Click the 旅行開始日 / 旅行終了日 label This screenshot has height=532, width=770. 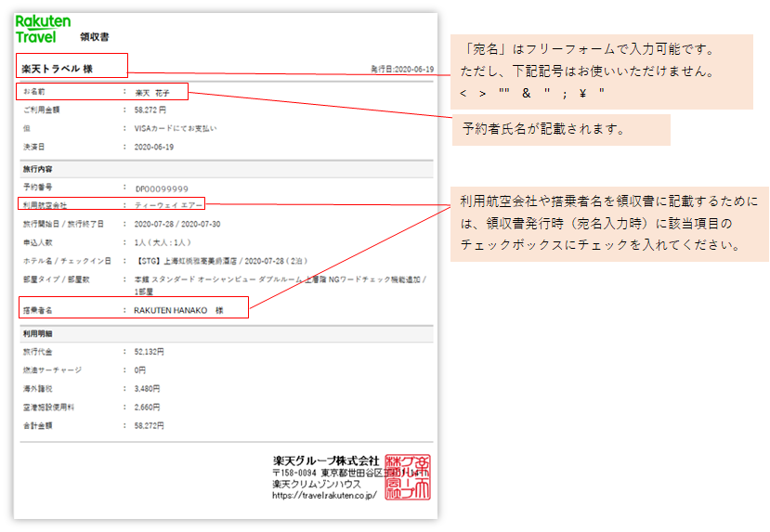63,224
